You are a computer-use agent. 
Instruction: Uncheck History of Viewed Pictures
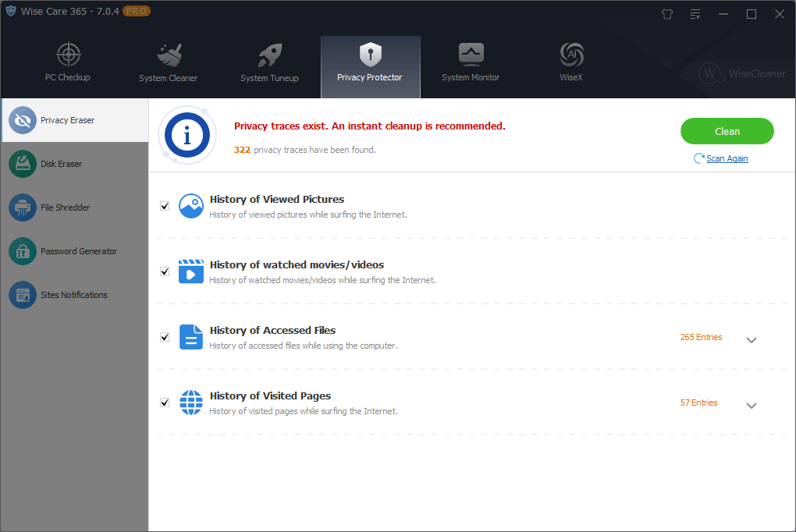pyautogui.click(x=165, y=205)
